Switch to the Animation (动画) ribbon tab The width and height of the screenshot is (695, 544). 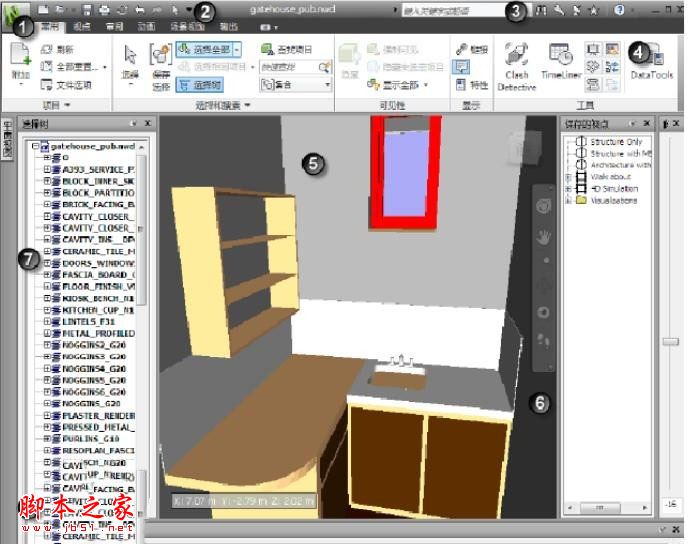(x=146, y=27)
